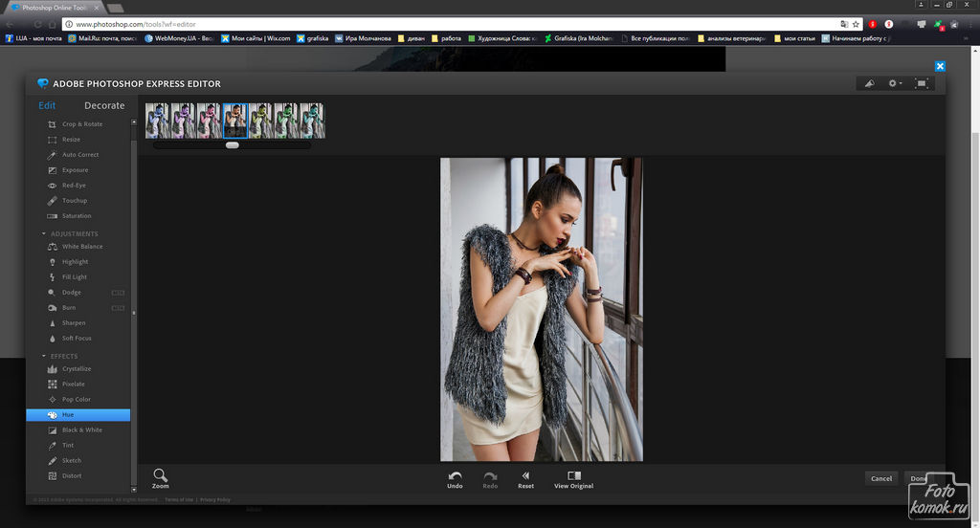Screen dimensions: 980x528
Task: Click the Redo arrow
Action: click(x=490, y=478)
